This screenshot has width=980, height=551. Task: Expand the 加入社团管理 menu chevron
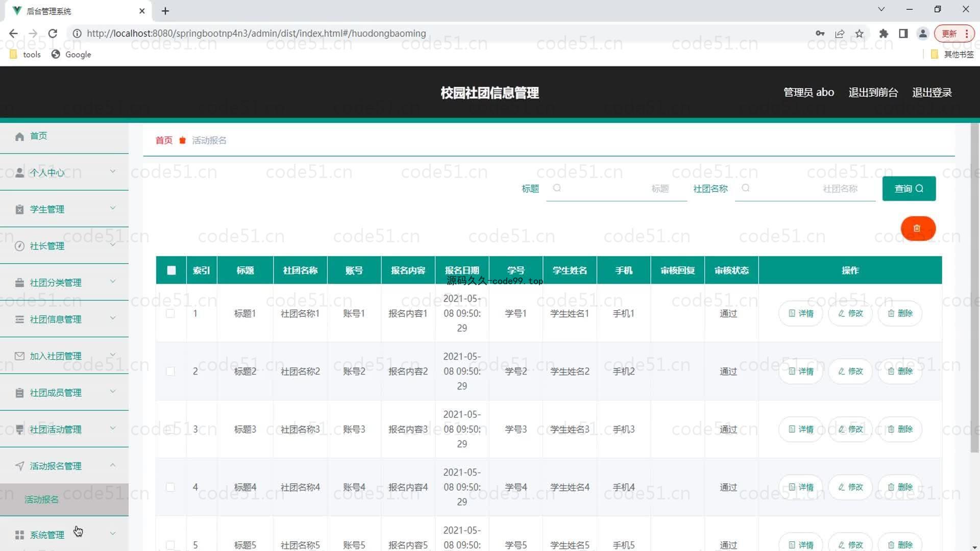[x=113, y=355]
